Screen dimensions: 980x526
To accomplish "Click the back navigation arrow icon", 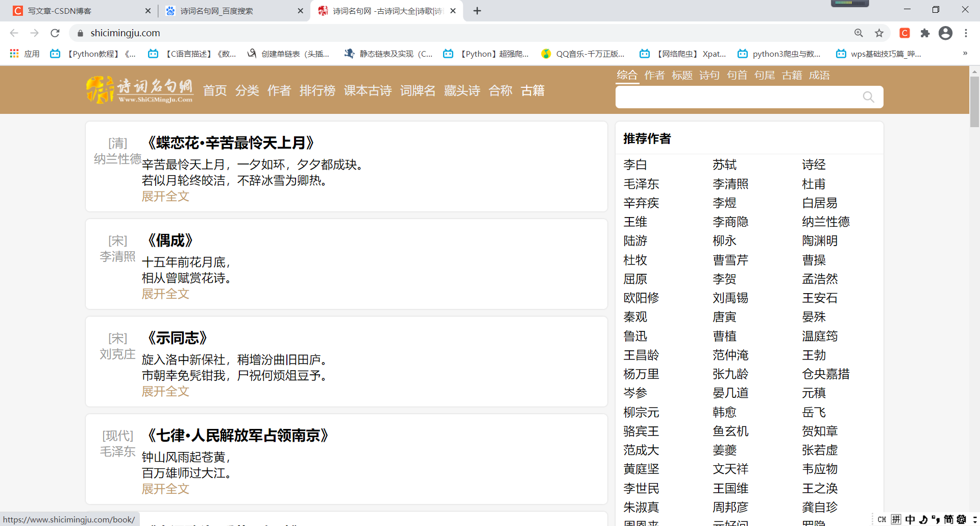I will pyautogui.click(x=13, y=33).
